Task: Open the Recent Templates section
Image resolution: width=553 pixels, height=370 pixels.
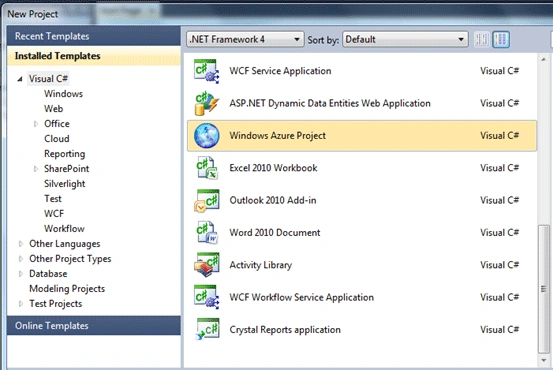Action: 93,36
